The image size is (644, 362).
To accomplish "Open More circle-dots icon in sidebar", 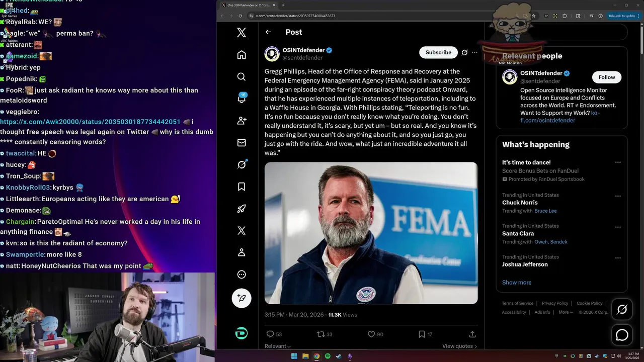I will [x=242, y=275].
